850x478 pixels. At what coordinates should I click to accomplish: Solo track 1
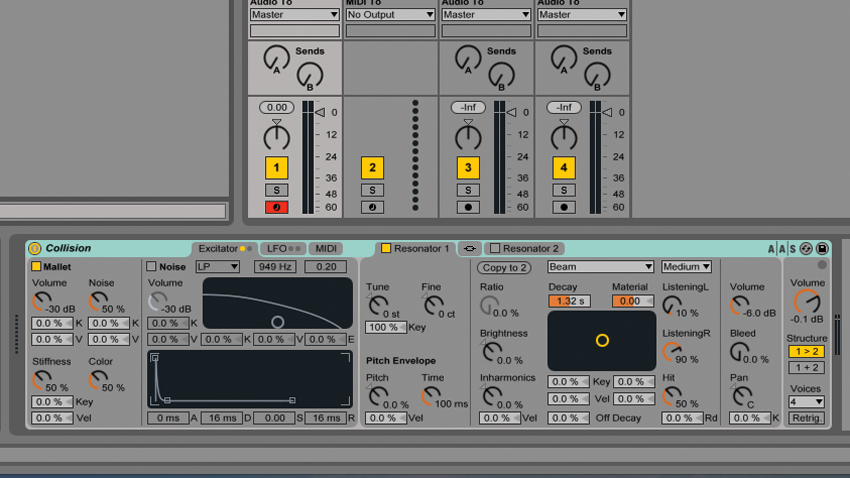276,190
